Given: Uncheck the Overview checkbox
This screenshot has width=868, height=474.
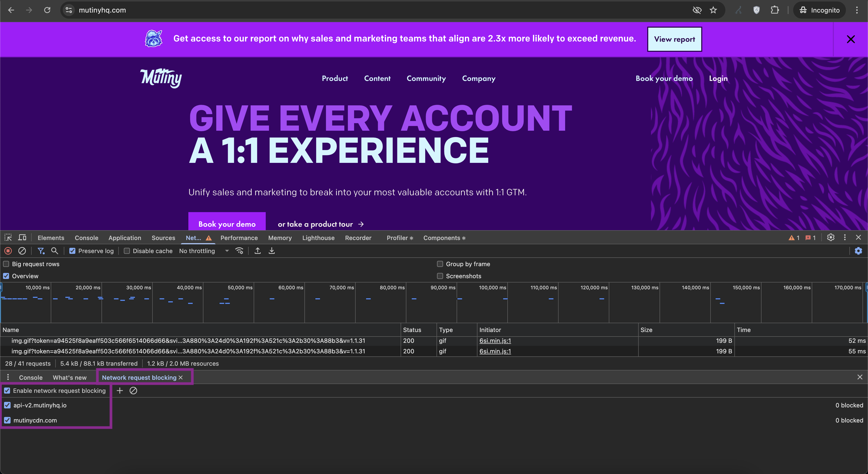Looking at the screenshot, I should (6, 276).
